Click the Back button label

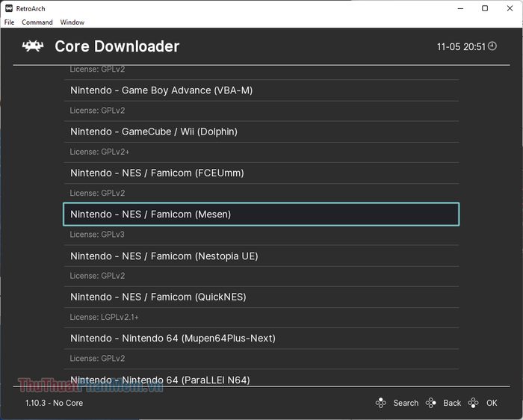(452, 403)
